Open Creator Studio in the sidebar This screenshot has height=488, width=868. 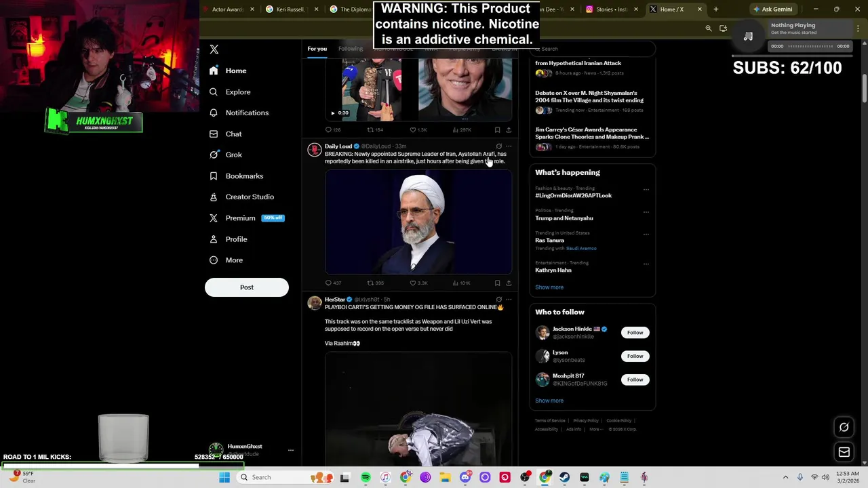click(x=241, y=197)
